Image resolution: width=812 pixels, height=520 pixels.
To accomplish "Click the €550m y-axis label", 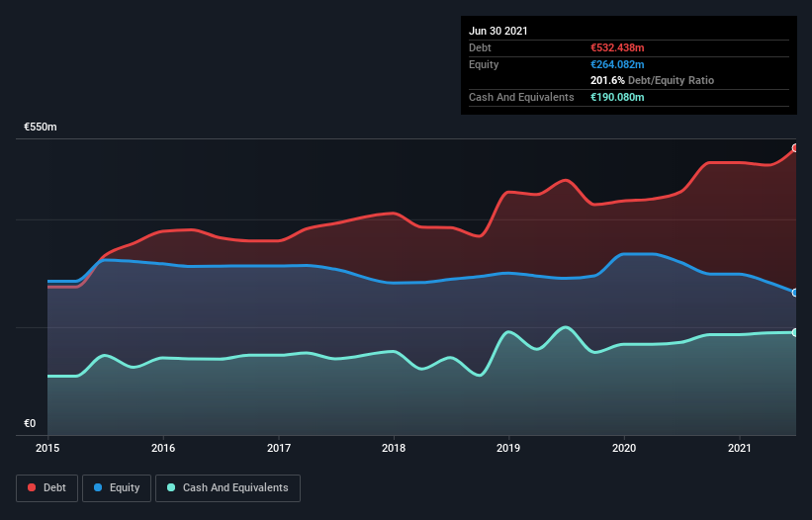I will coord(41,127).
